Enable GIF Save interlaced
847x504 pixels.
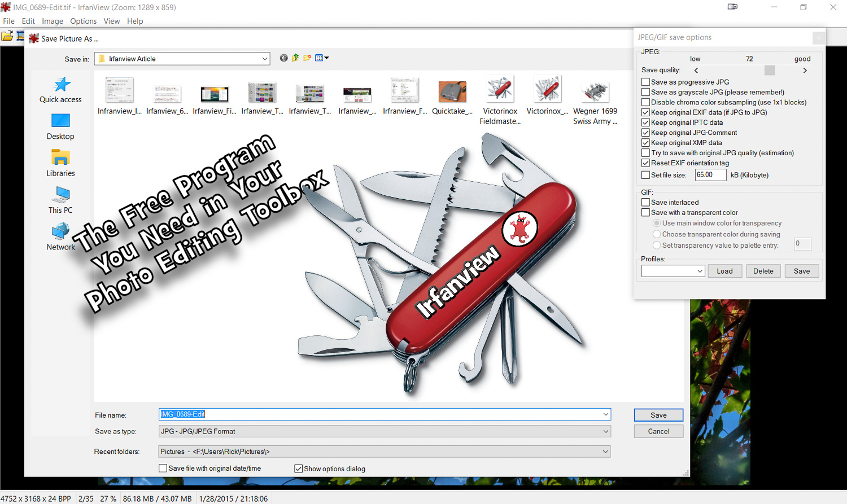(x=645, y=202)
